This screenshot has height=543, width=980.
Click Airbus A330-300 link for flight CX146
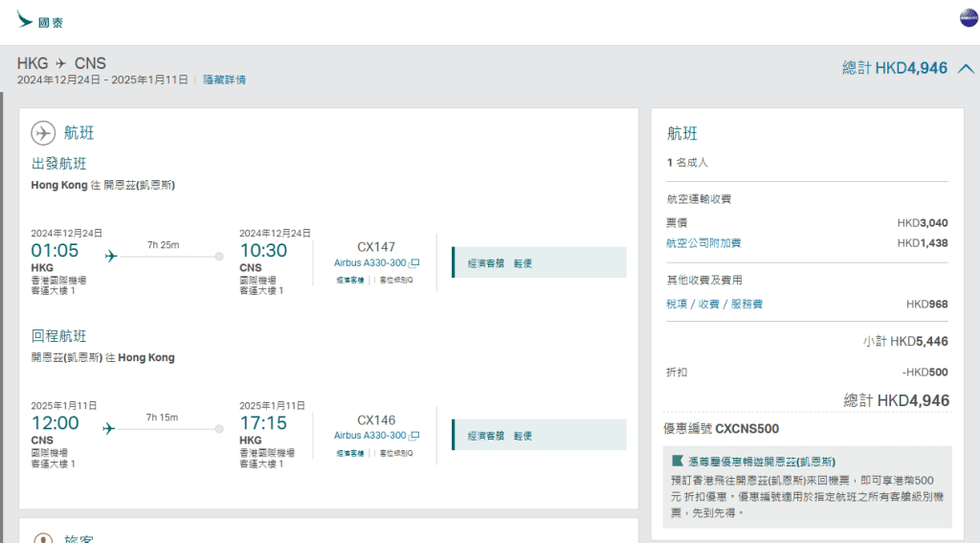pyautogui.click(x=370, y=436)
